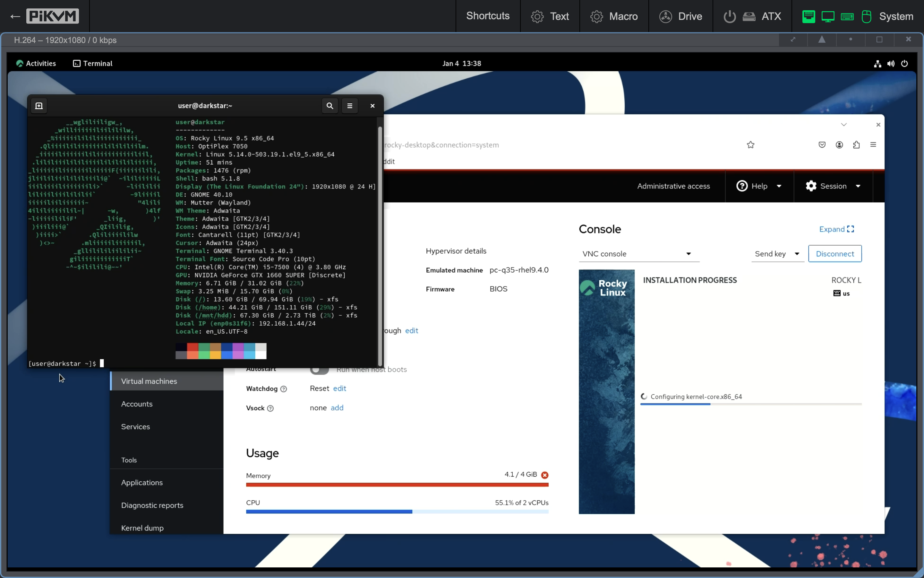Click the installation progress bar

(x=751, y=404)
